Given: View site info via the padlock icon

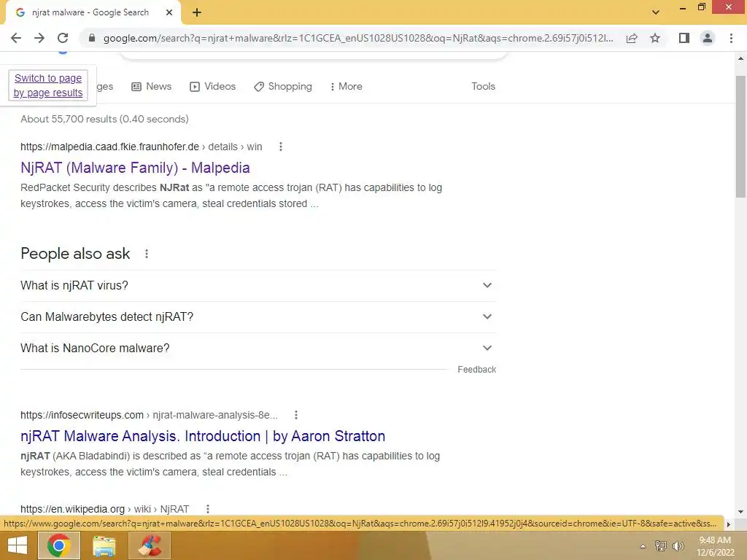Looking at the screenshot, I should pyautogui.click(x=92, y=38).
